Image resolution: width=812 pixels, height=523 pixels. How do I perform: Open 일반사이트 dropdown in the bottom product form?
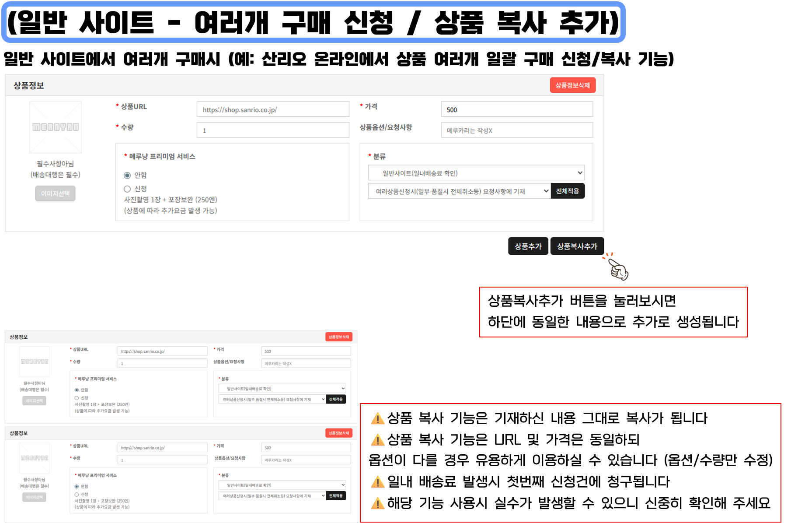click(282, 485)
